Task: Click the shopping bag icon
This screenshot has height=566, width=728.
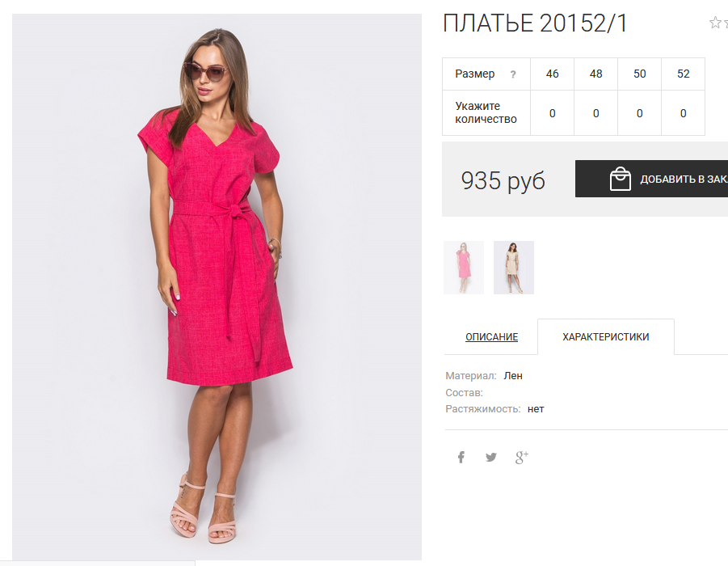Action: [621, 179]
